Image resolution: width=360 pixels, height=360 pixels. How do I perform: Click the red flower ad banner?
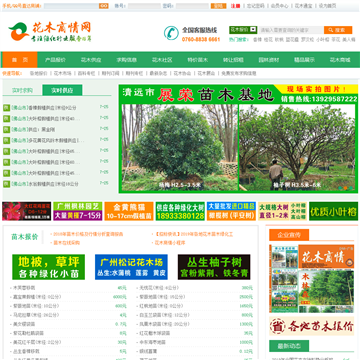coord(27,211)
